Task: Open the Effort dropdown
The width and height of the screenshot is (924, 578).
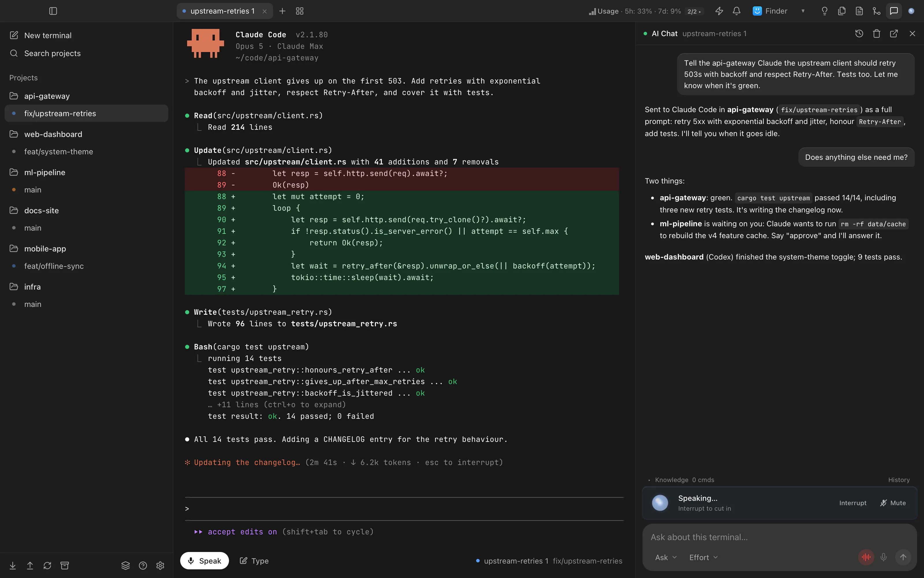Action: point(704,557)
